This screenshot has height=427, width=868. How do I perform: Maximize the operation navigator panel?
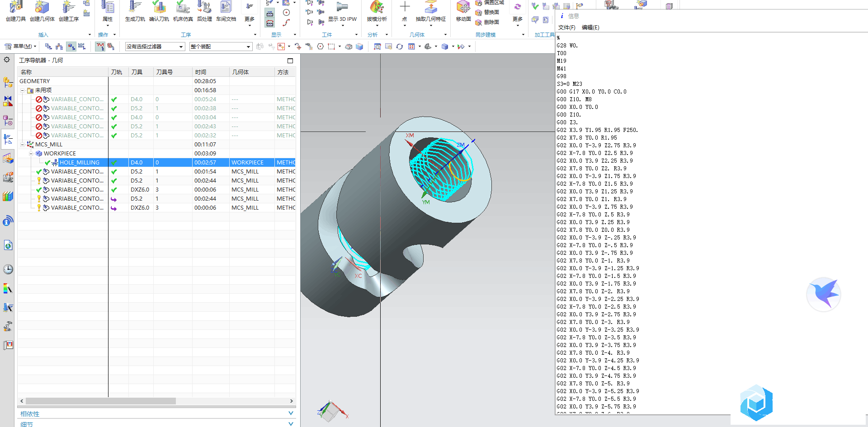coord(290,61)
